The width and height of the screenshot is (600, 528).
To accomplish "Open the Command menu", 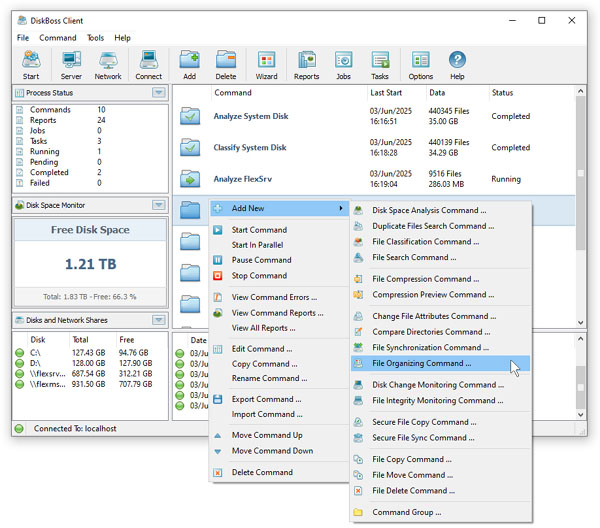I will pos(58,38).
